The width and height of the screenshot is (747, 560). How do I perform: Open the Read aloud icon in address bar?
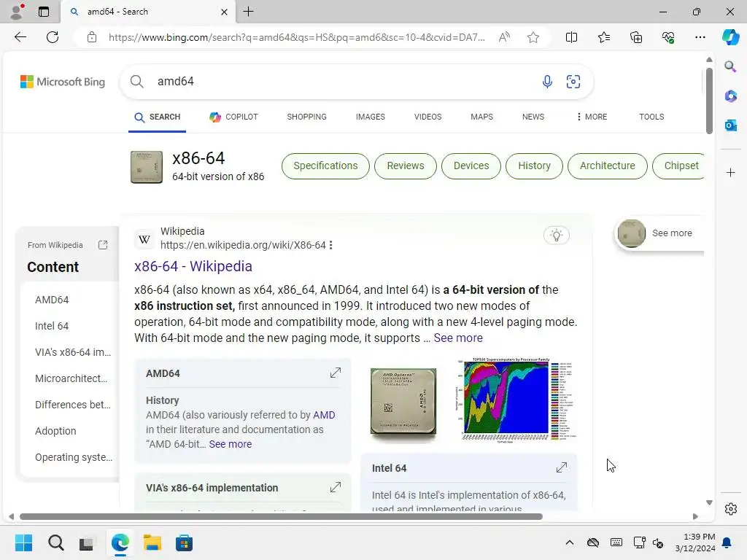(504, 37)
